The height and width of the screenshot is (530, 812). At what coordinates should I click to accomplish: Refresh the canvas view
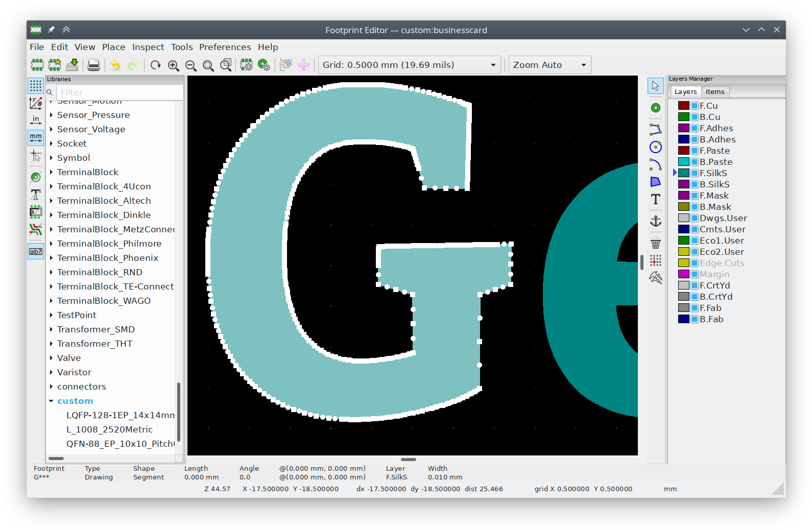(x=155, y=65)
